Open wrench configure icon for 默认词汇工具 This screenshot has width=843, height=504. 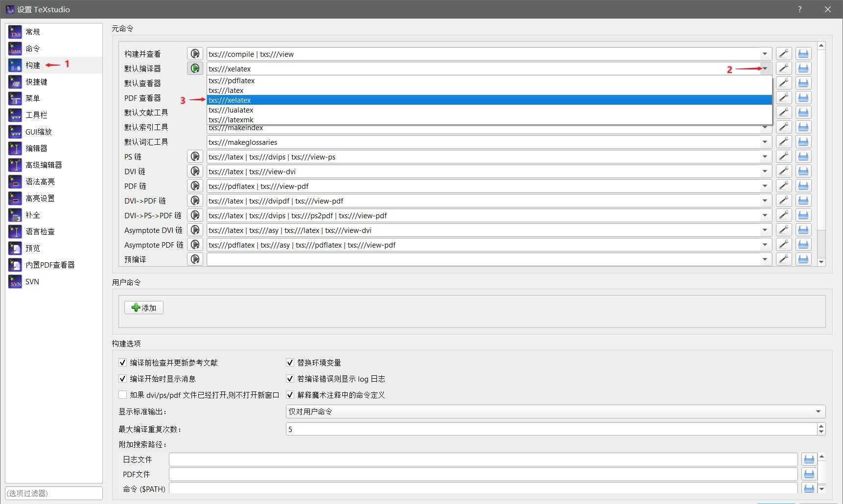pyautogui.click(x=784, y=142)
